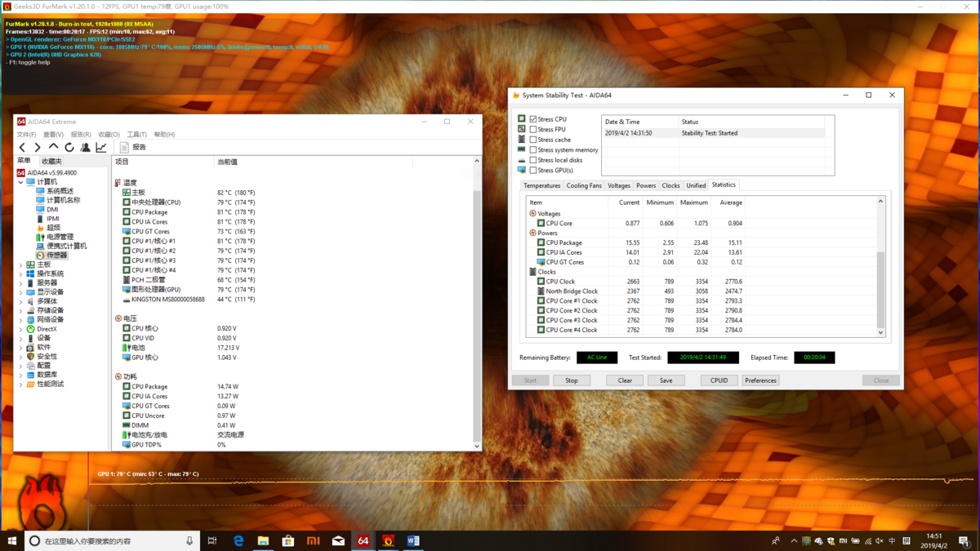Switch to the 收藏夹 favorites tab
The height and width of the screenshot is (551, 980).
coord(51,161)
